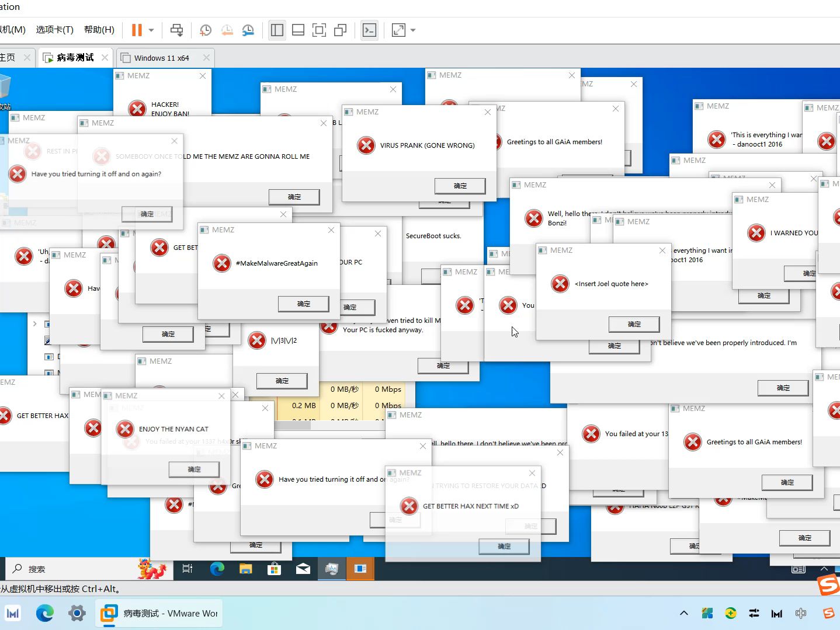The height and width of the screenshot is (630, 840).
Task: Open Task View in the guest taskbar
Action: (x=188, y=569)
